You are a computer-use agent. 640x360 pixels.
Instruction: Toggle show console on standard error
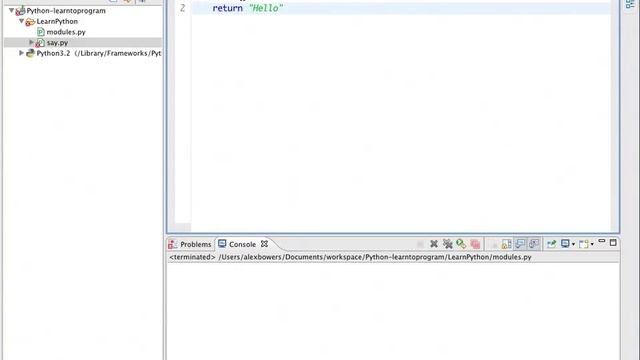tap(533, 244)
